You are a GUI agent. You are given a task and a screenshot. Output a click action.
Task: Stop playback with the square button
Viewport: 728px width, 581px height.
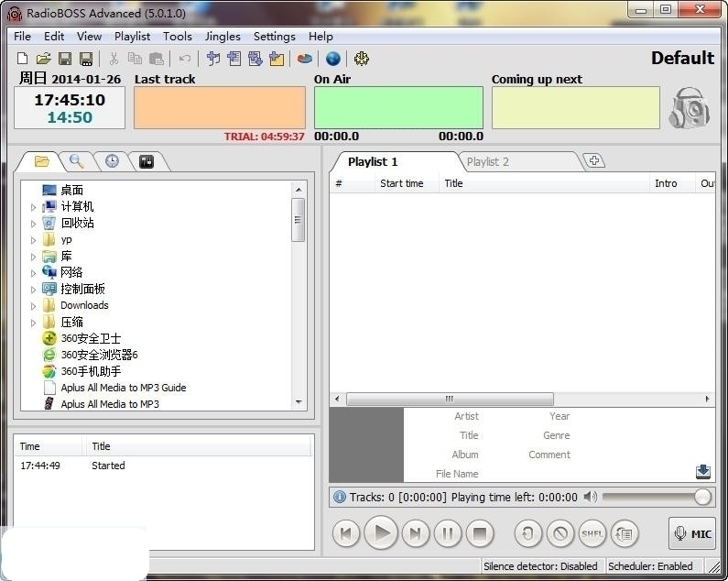tap(480, 533)
